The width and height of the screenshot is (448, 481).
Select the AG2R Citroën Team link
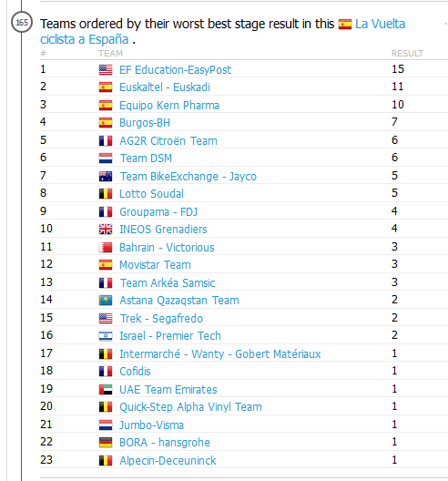(168, 141)
